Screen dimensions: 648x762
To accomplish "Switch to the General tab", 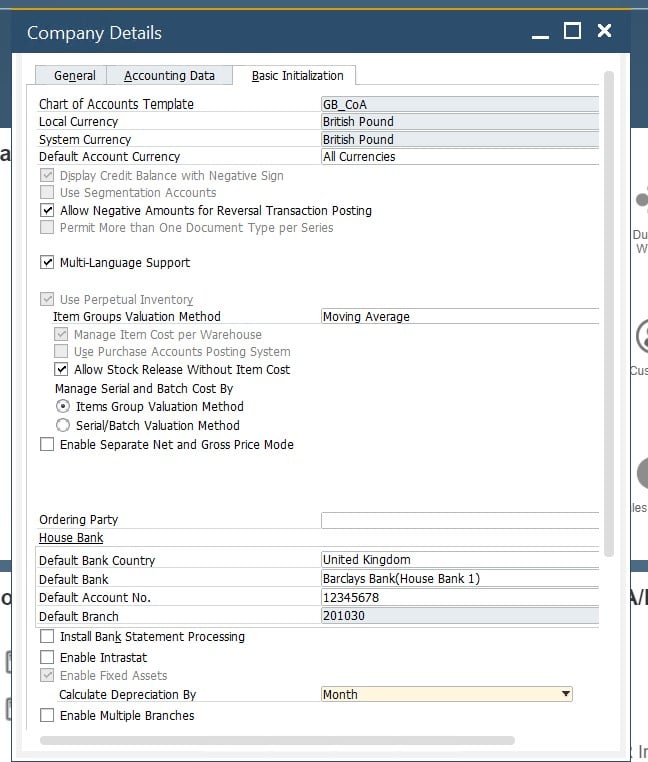I will click(x=75, y=76).
